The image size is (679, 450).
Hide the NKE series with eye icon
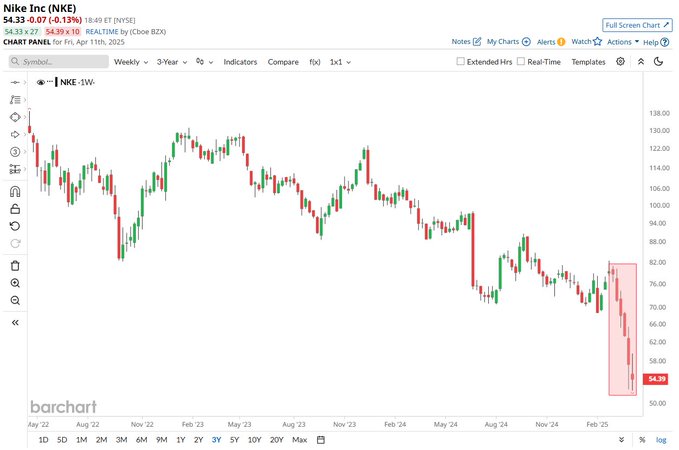[x=41, y=83]
